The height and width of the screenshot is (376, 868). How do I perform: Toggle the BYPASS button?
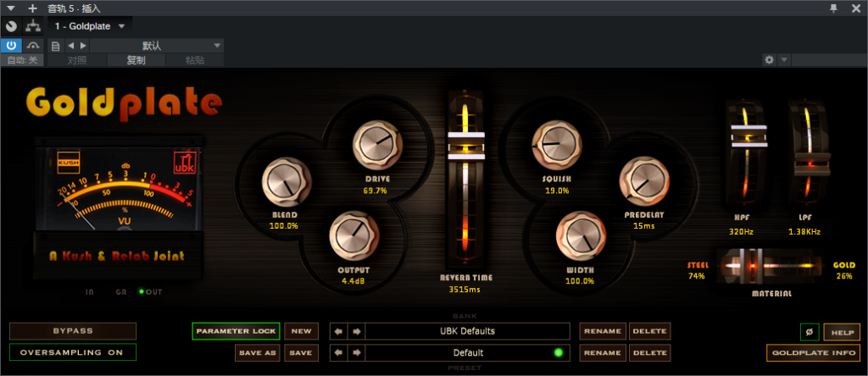pos(73,330)
